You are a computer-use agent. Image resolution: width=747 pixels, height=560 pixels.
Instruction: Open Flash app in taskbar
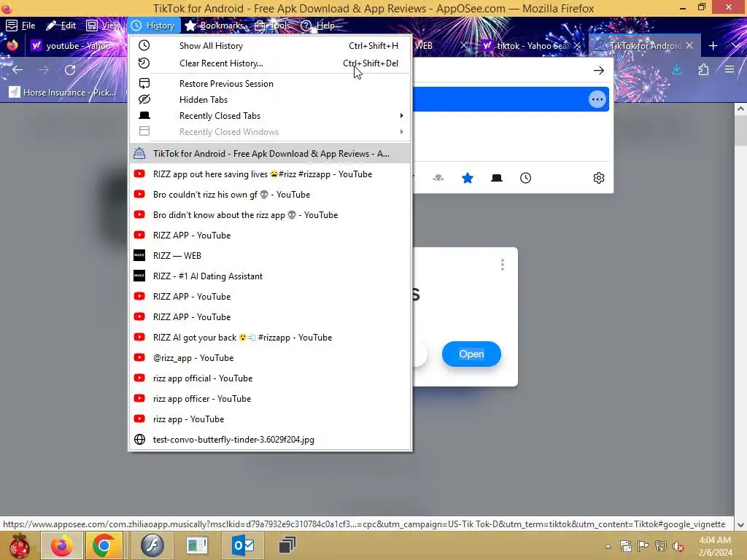click(152, 545)
